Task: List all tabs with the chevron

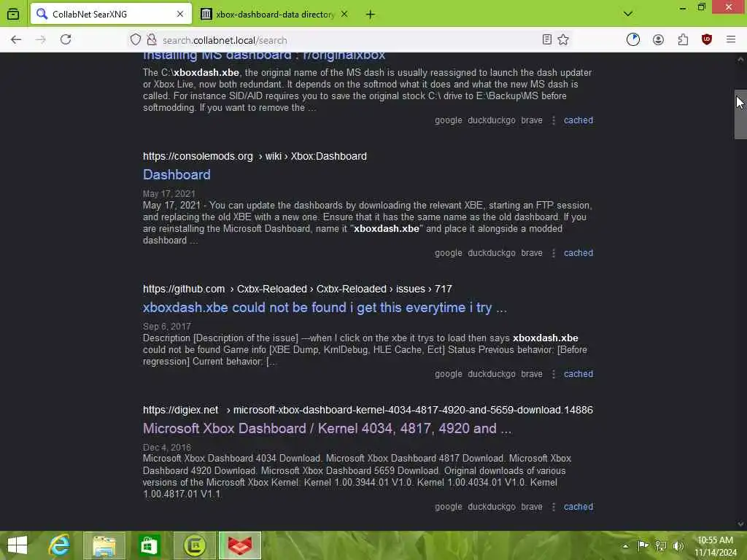Action: 628,15
